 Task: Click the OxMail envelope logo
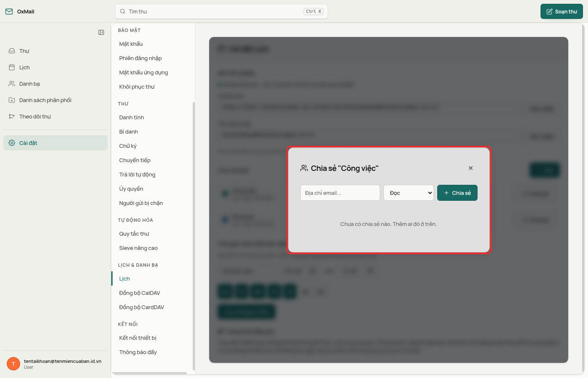pyautogui.click(x=9, y=11)
